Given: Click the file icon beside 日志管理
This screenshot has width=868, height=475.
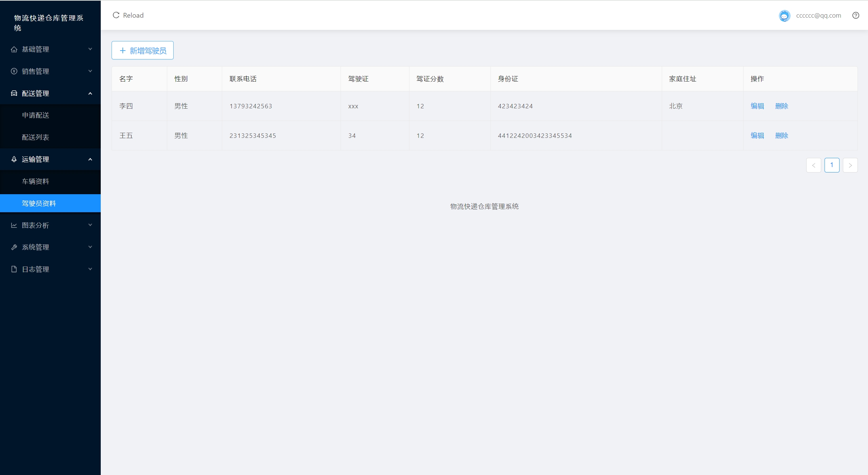Looking at the screenshot, I should [x=14, y=269].
